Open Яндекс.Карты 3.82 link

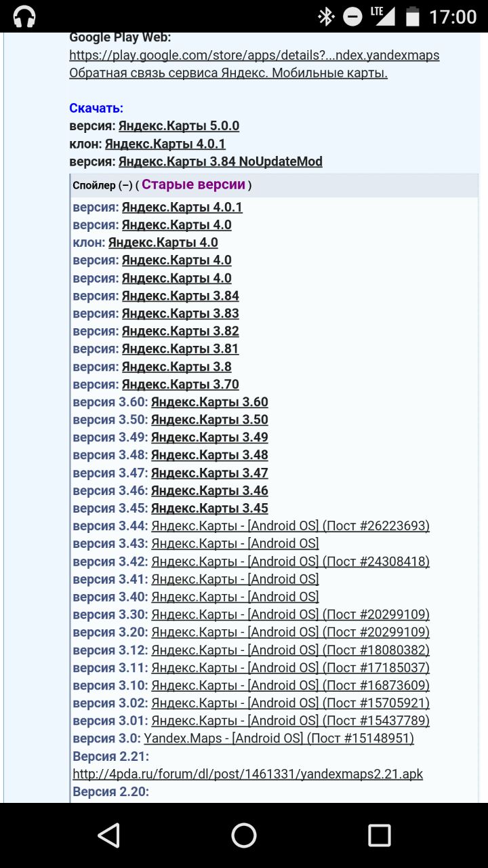180,331
